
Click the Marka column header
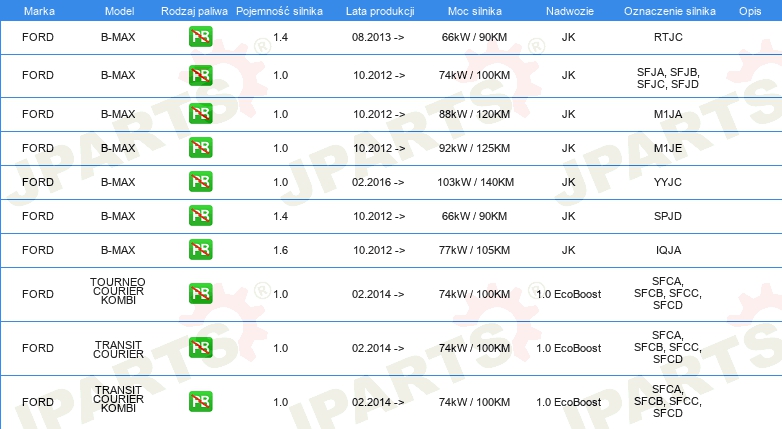(x=39, y=11)
